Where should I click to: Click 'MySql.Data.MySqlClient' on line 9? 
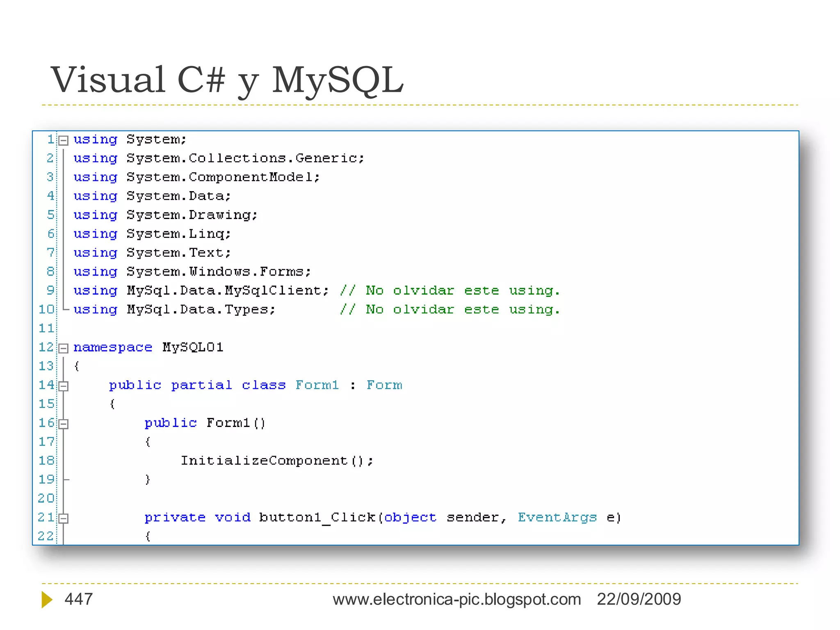(x=225, y=291)
